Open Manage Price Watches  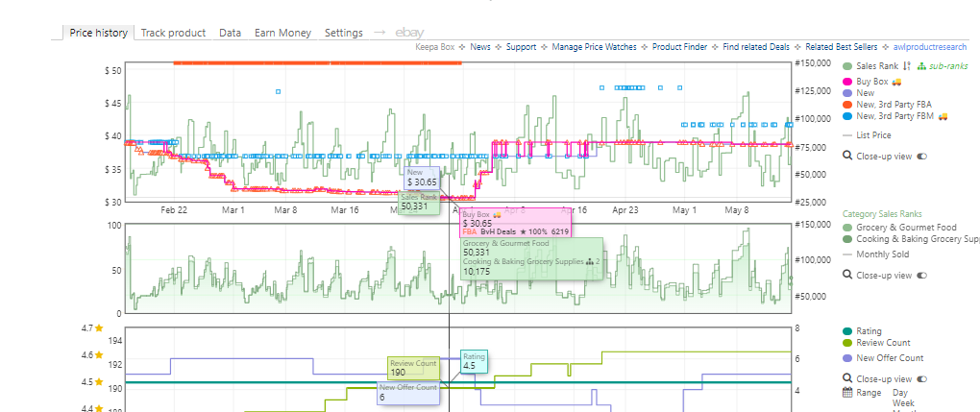pyautogui.click(x=595, y=47)
